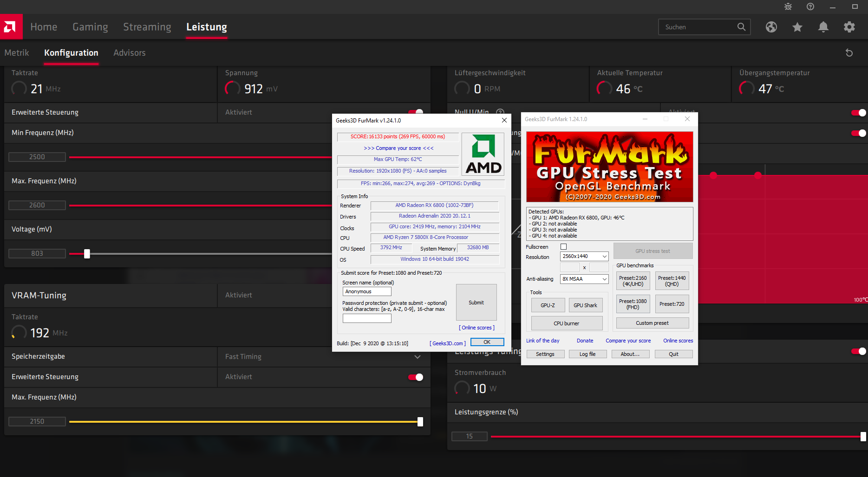Open favorites star icon
Screen dimensions: 868x477
point(797,27)
